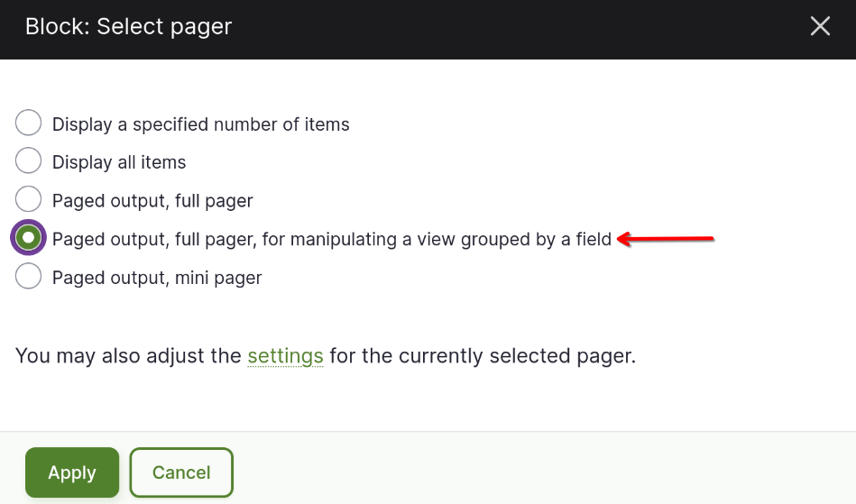
Task: Click the empty area of the dark header bar
Action: [519, 30]
